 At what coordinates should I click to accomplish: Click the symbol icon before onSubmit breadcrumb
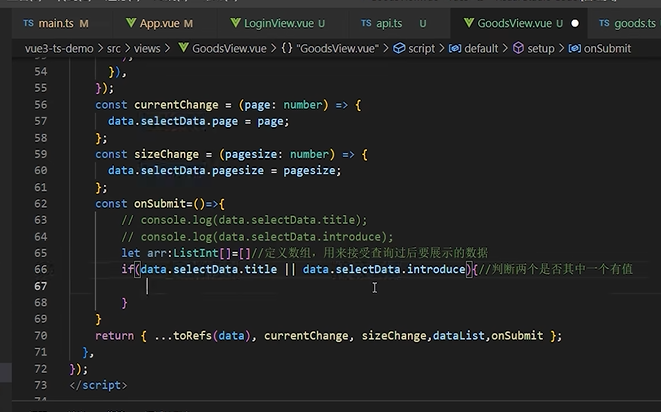tap(574, 48)
